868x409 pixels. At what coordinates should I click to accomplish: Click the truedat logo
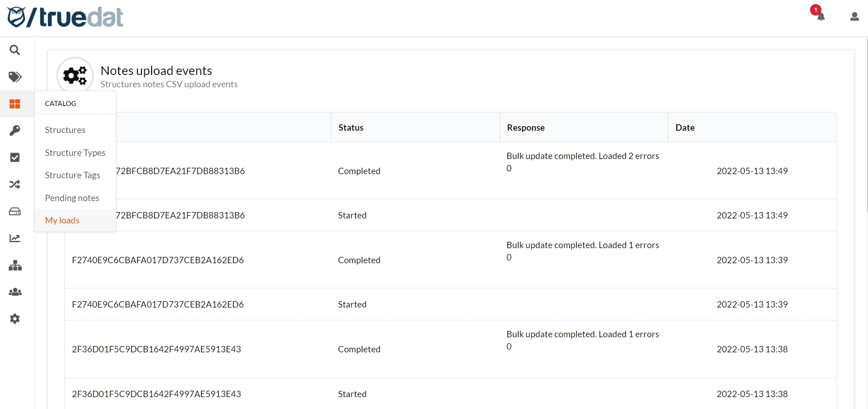65,17
